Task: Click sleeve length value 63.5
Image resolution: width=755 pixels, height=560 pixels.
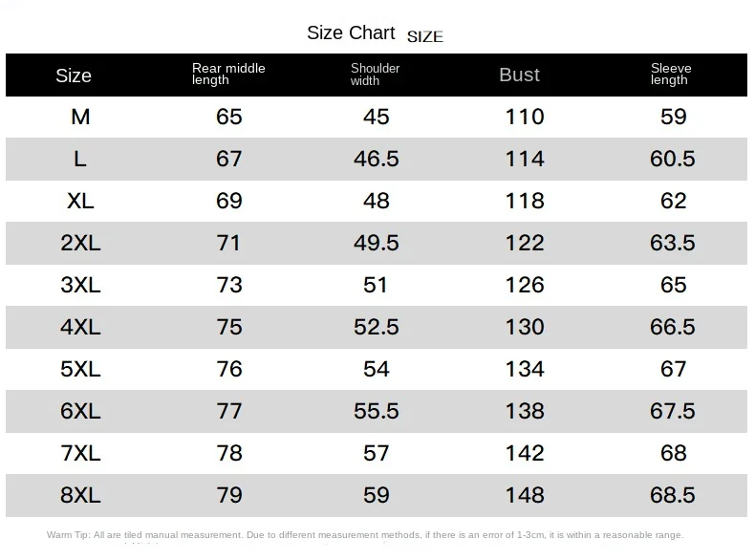Action: coord(672,243)
